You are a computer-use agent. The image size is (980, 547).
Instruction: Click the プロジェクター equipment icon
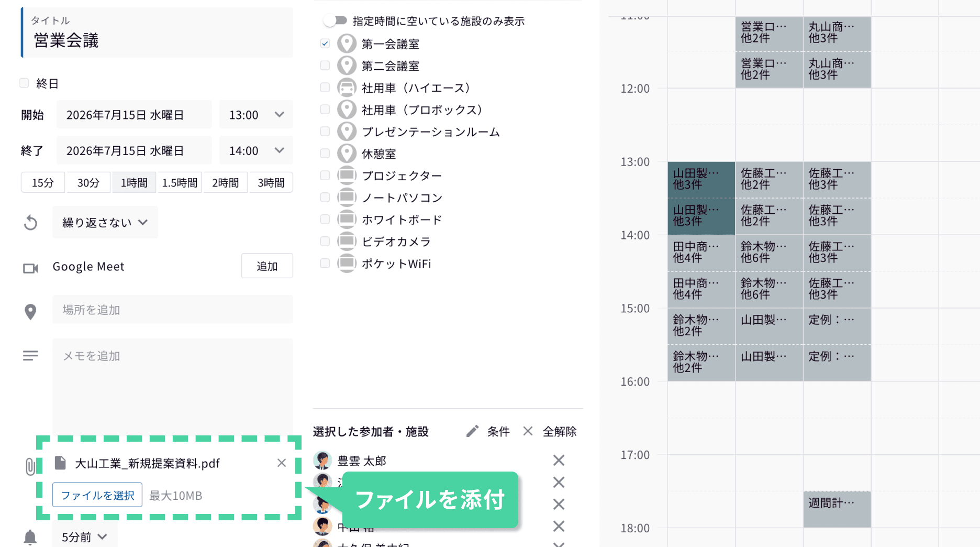pyautogui.click(x=347, y=176)
